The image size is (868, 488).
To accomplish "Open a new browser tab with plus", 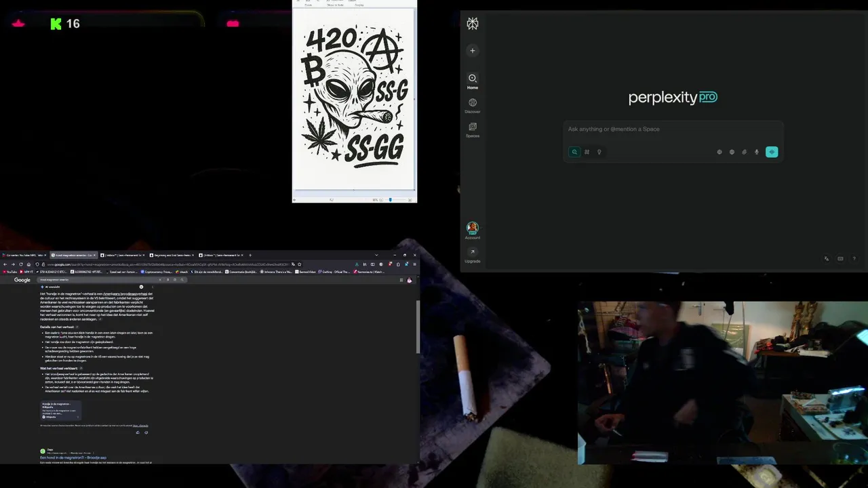I will tap(250, 255).
